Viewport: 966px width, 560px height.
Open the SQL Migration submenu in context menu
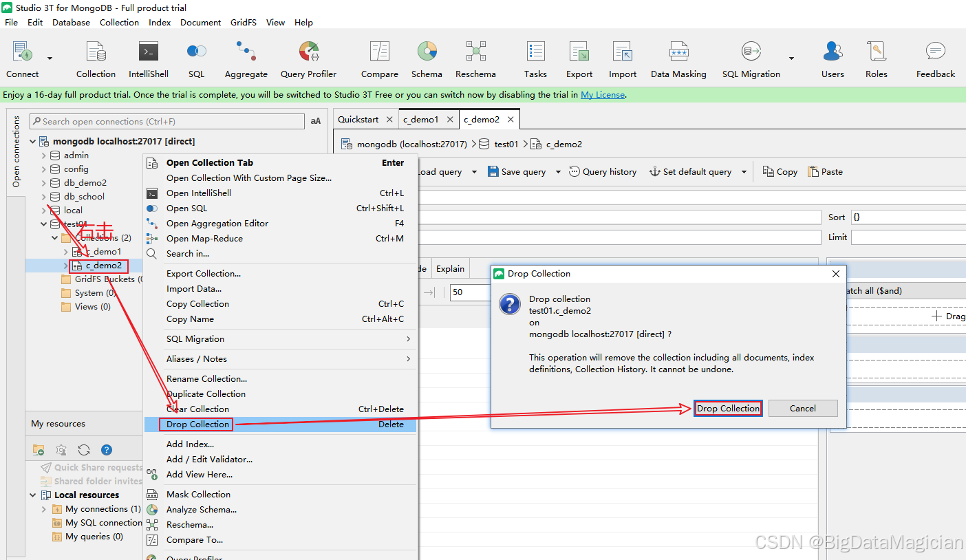coord(281,339)
